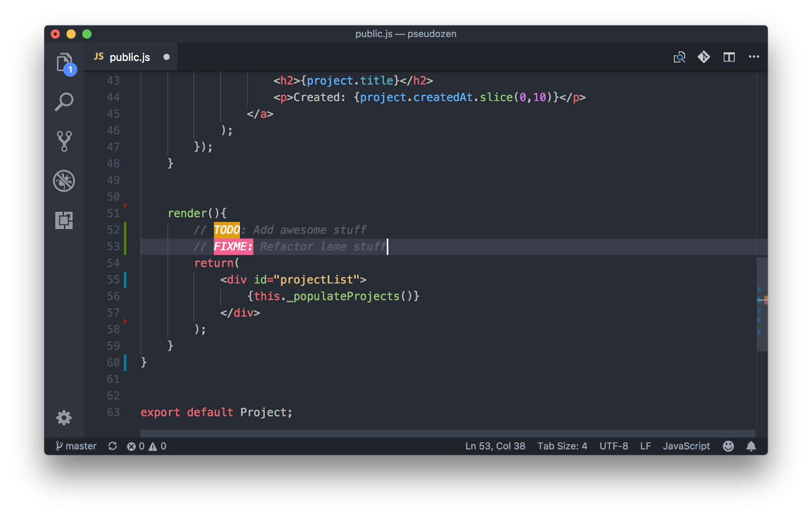Open the JavaScript language mode picker
The height and width of the screenshot is (518, 812).
click(686, 446)
